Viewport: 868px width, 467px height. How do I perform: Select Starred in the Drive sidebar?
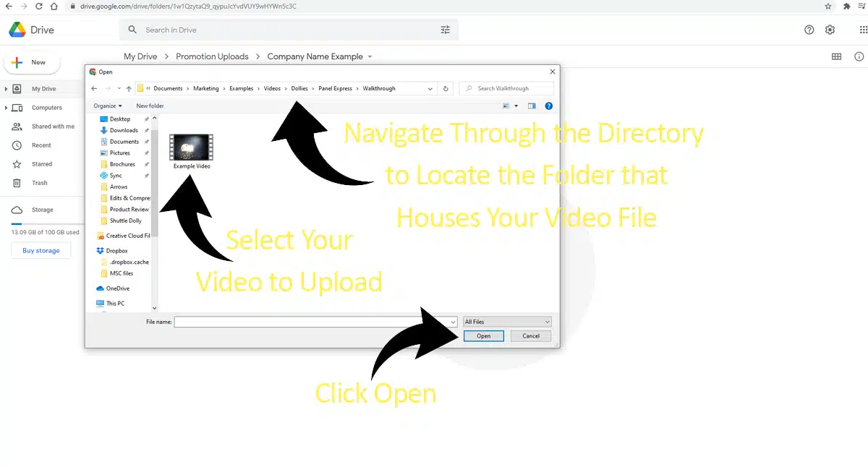tap(41, 164)
